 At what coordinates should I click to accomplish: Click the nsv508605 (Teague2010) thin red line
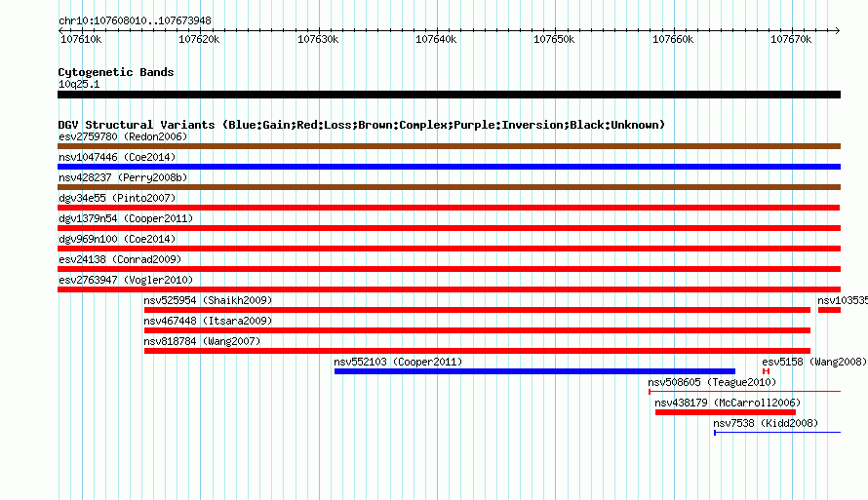click(744, 392)
